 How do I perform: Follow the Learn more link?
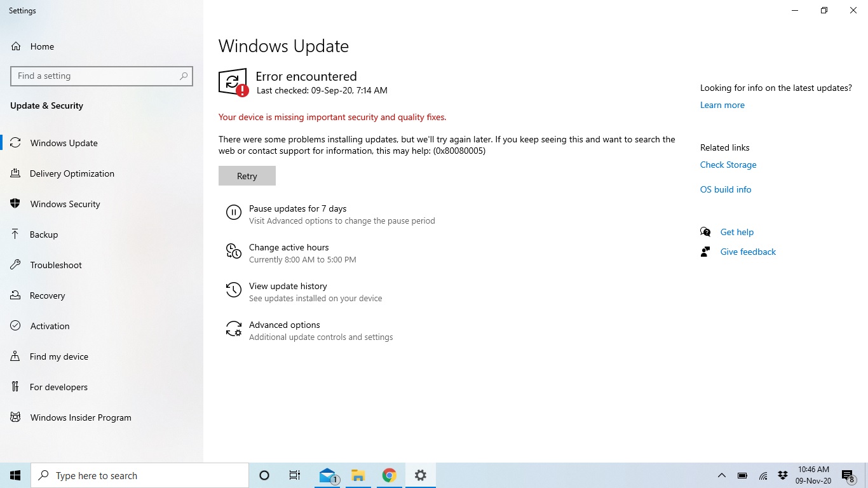[x=722, y=105]
